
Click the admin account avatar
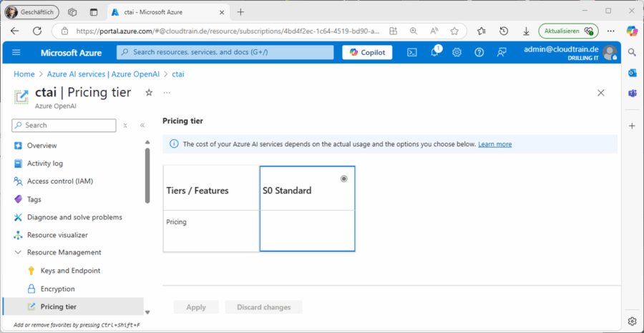(x=610, y=52)
